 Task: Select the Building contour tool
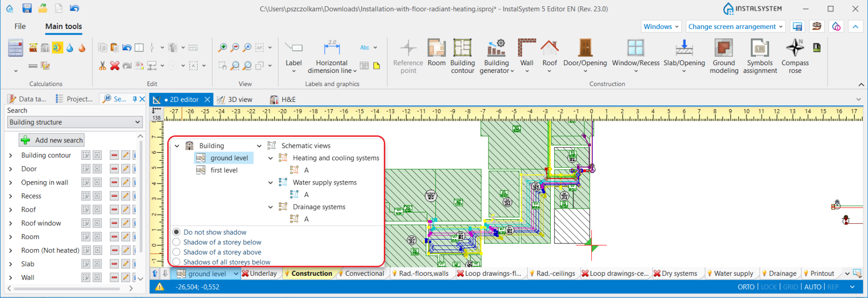[x=462, y=57]
